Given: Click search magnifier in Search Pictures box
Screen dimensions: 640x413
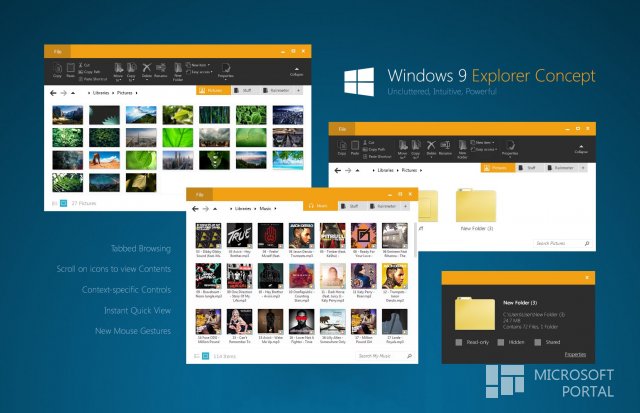Looking at the screenshot, I should [x=587, y=243].
